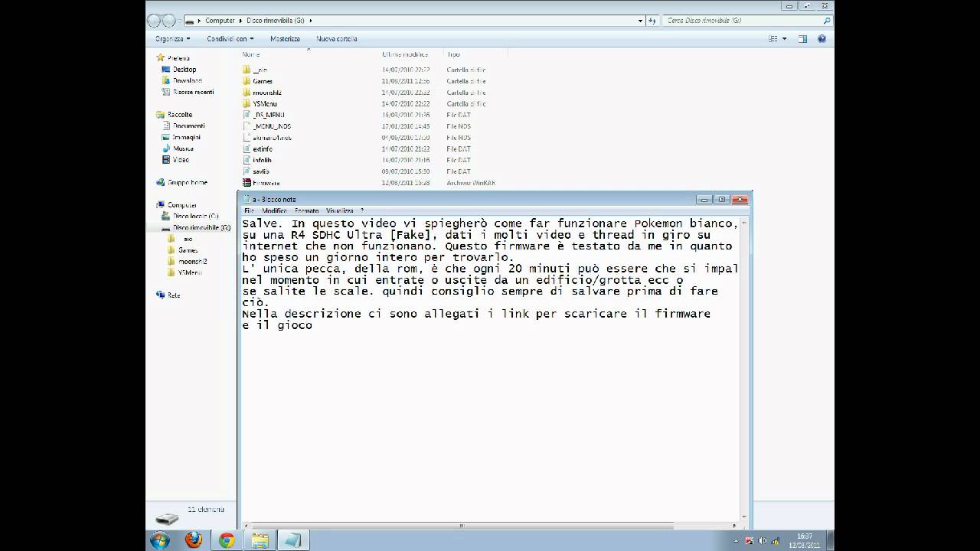Image resolution: width=980 pixels, height=551 pixels.
Task: Open Explorer help question mark icon
Action: (x=822, y=38)
